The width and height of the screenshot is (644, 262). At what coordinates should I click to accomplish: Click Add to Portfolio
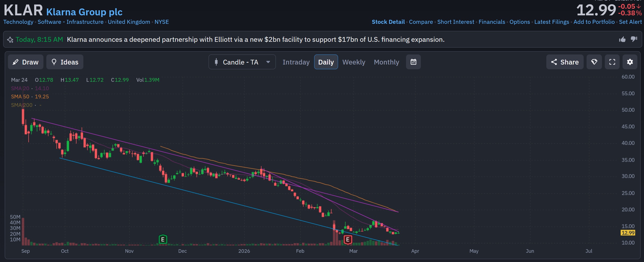[x=594, y=22]
